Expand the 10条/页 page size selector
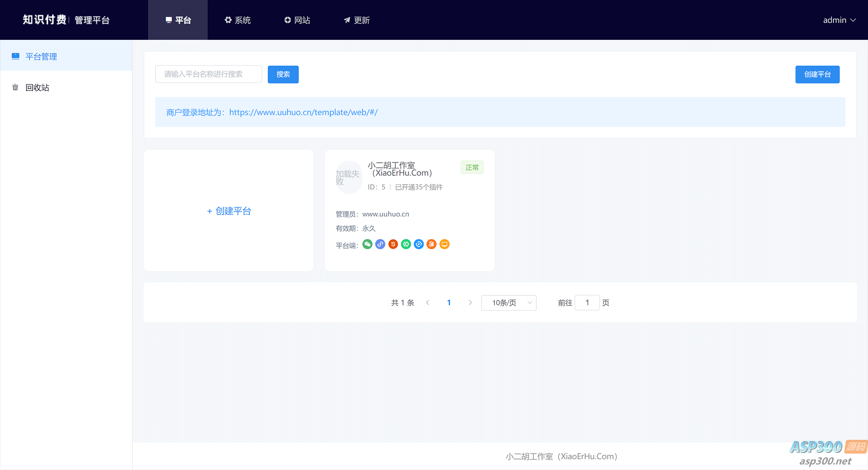 pyautogui.click(x=509, y=303)
